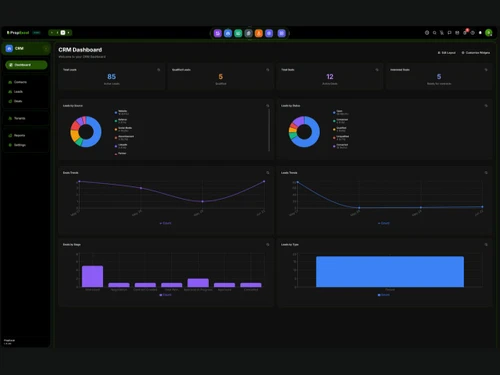Viewport: 500px width, 375px height.
Task: Open the purple app icon in top dock
Action: coord(218,33)
